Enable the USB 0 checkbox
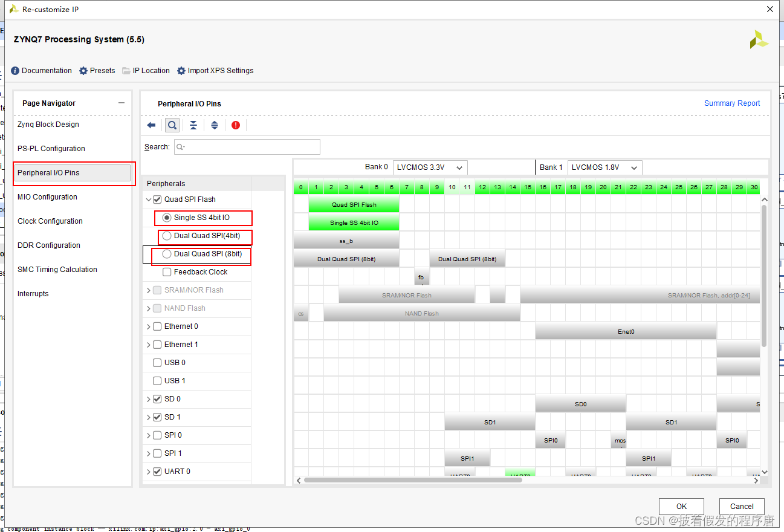This screenshot has height=532, width=784. 157,363
